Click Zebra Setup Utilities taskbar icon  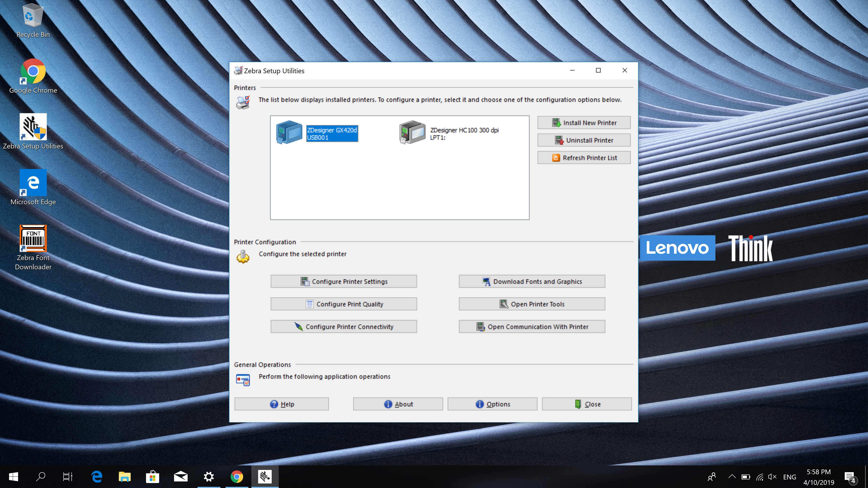pyautogui.click(x=265, y=476)
